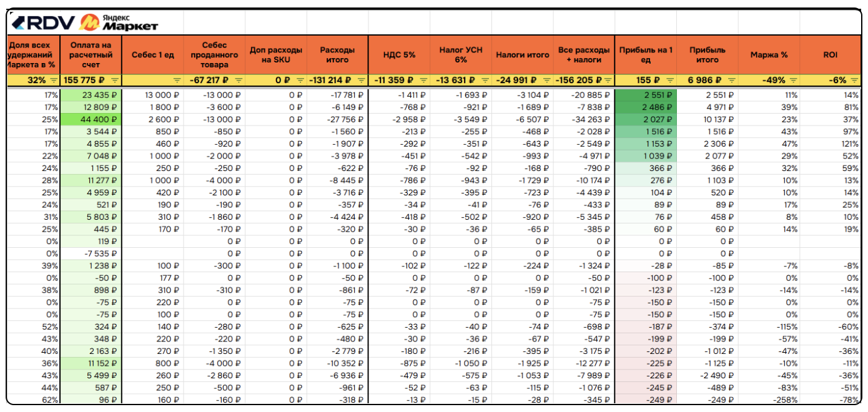Click filter icon in Себес 1 ед column
The image size is (868, 412).
click(x=177, y=81)
